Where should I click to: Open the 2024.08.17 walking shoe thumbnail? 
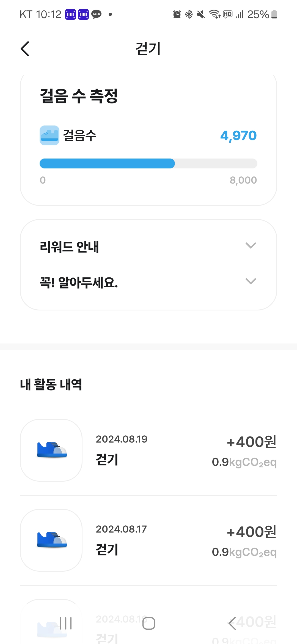pyautogui.click(x=51, y=540)
